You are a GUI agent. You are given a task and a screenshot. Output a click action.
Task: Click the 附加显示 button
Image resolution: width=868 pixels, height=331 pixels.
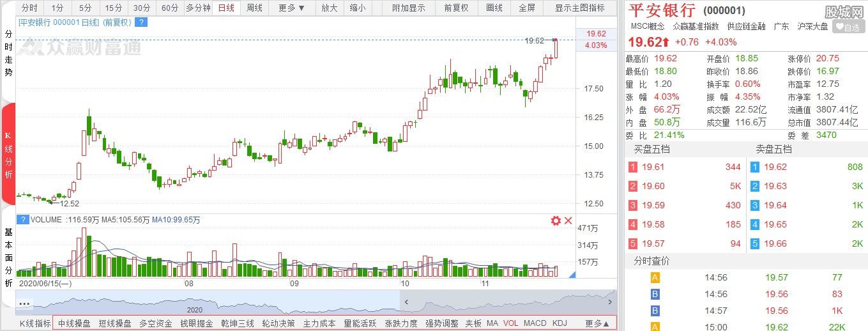click(409, 8)
